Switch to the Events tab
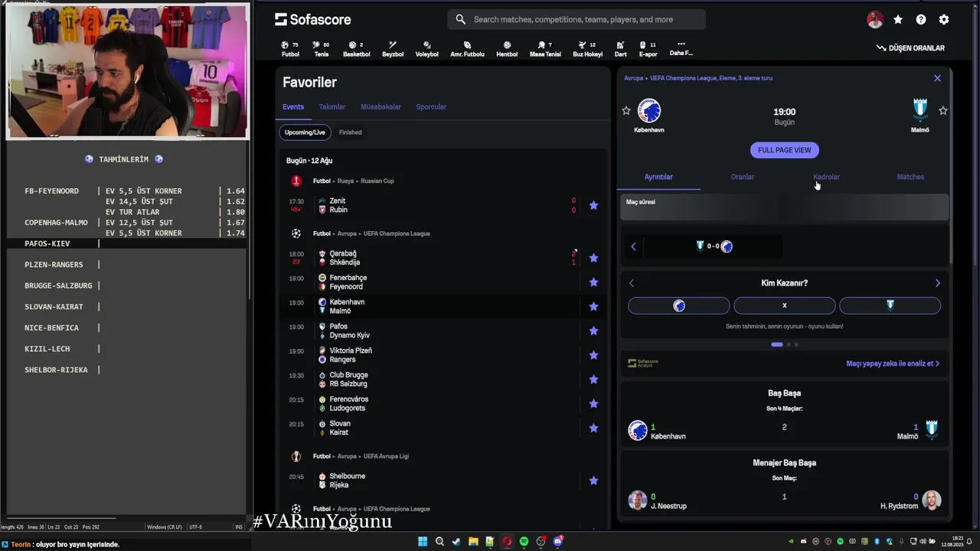 pos(293,107)
